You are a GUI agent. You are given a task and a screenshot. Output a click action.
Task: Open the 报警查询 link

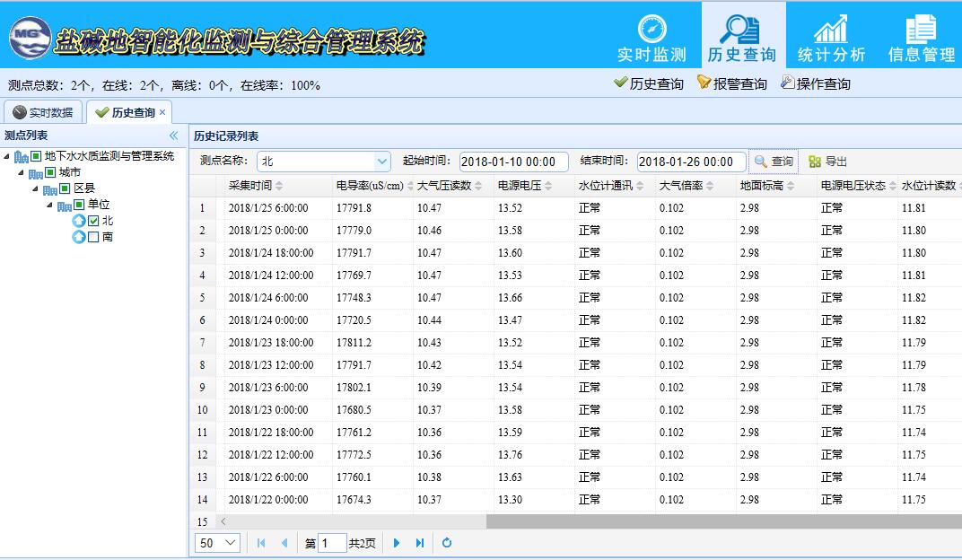[x=732, y=83]
